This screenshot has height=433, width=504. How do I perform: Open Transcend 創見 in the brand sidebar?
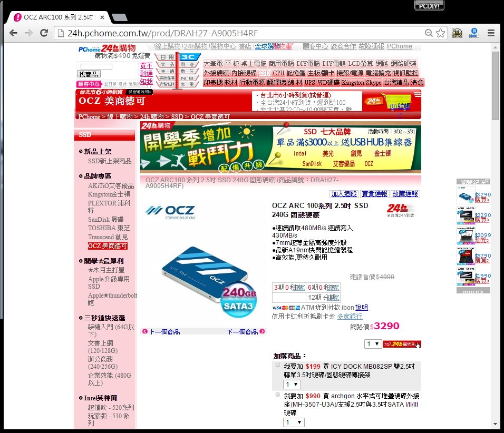108,237
